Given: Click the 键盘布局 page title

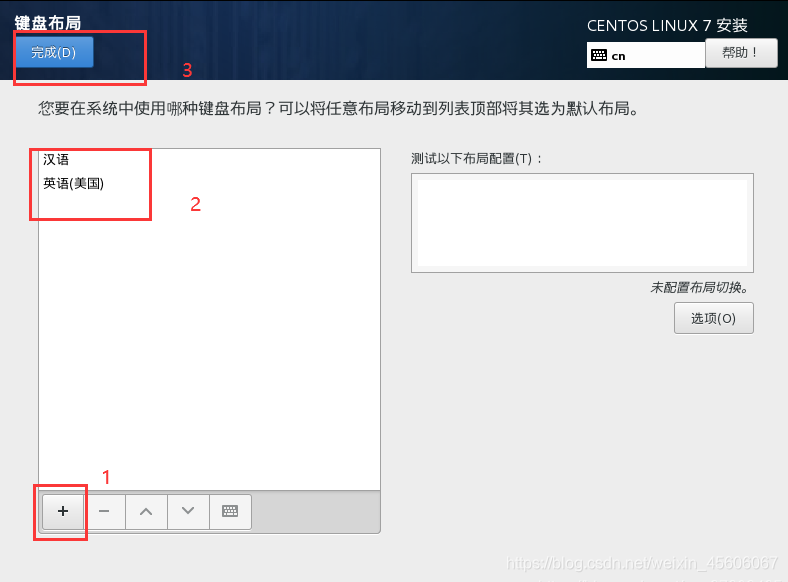Looking at the screenshot, I should (48, 23).
